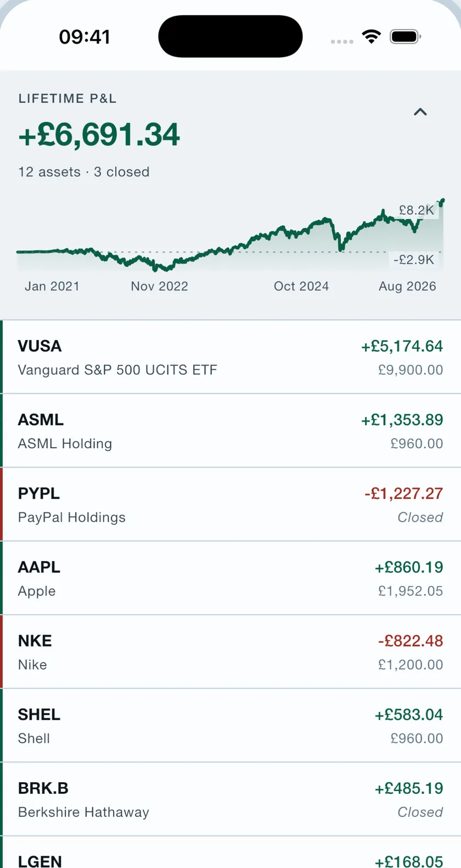Viewport: 461px width, 868px height.
Task: Tap the -£2.9K chart low label
Action: tap(414, 259)
